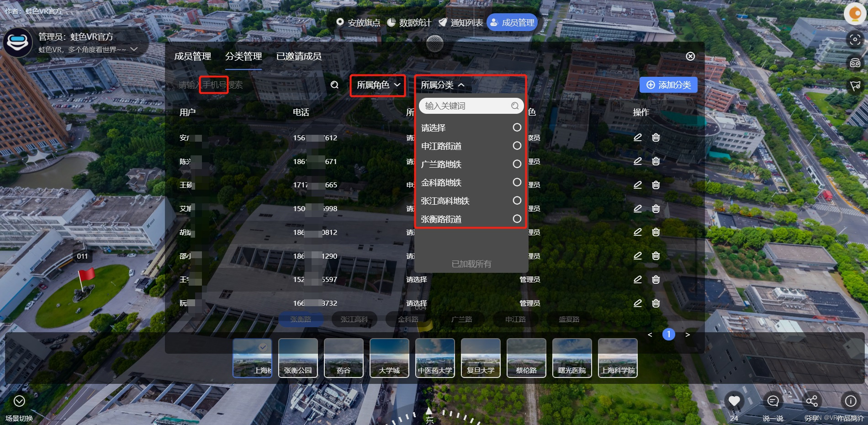
Task: Open the 曙光医院 scene thumbnail
Action: 572,358
